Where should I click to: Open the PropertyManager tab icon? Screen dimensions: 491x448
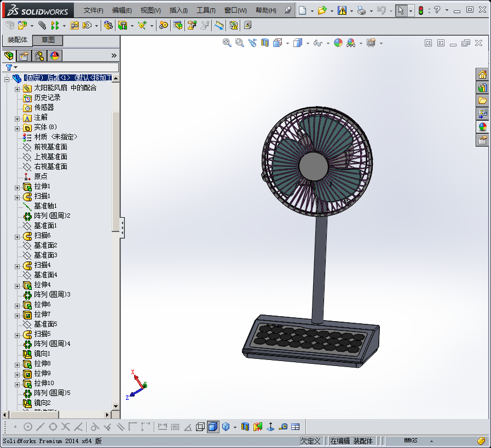(24, 56)
